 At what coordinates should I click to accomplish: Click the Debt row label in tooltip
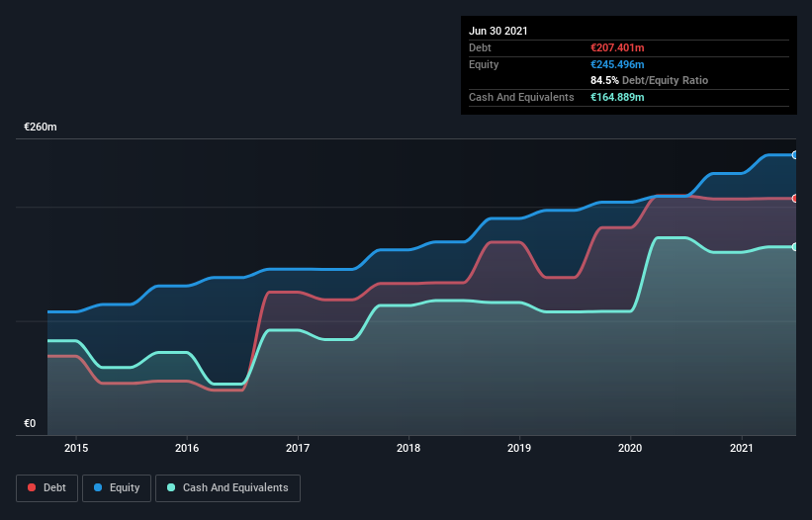coord(480,47)
